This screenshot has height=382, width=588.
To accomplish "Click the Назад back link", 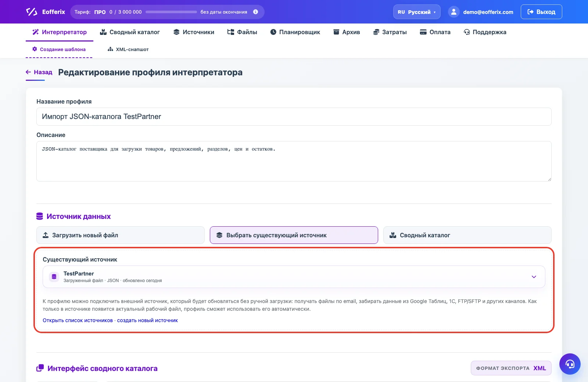I will pyautogui.click(x=39, y=72).
